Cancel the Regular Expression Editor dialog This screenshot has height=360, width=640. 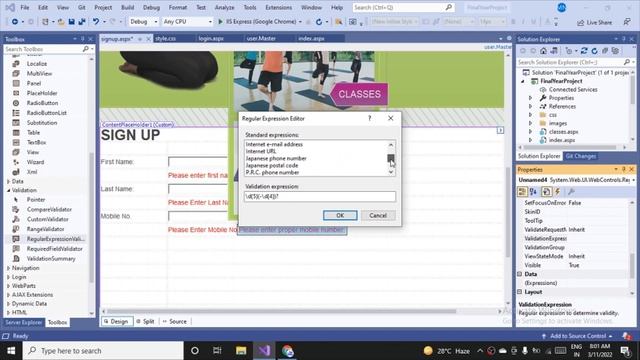378,215
